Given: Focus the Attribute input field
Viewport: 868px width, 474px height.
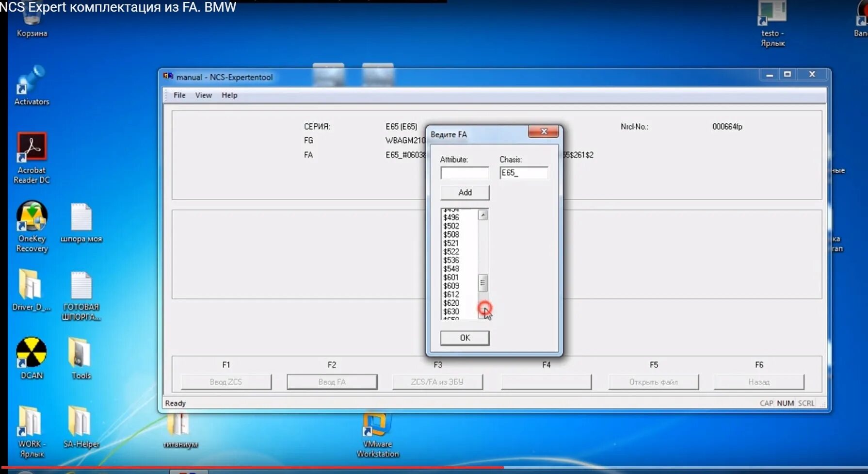Looking at the screenshot, I should [x=465, y=173].
